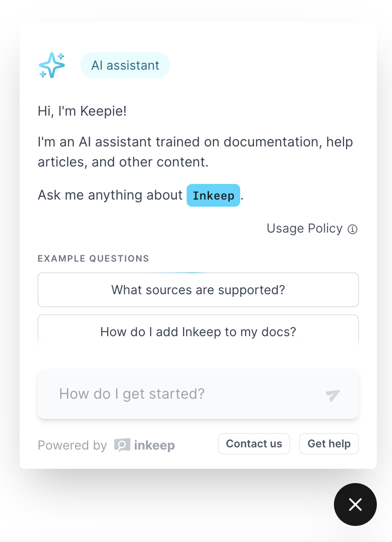The width and height of the screenshot is (392, 542).
Task: Open the Usage Policy text link
Action: pos(304,229)
